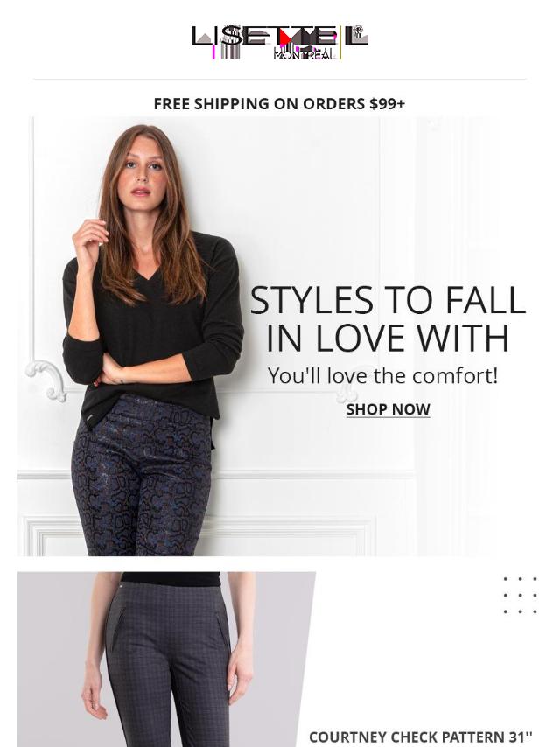
Task: Open the FREE SHIPPING ON ORDERS $99+ banner
Action: tap(279, 103)
